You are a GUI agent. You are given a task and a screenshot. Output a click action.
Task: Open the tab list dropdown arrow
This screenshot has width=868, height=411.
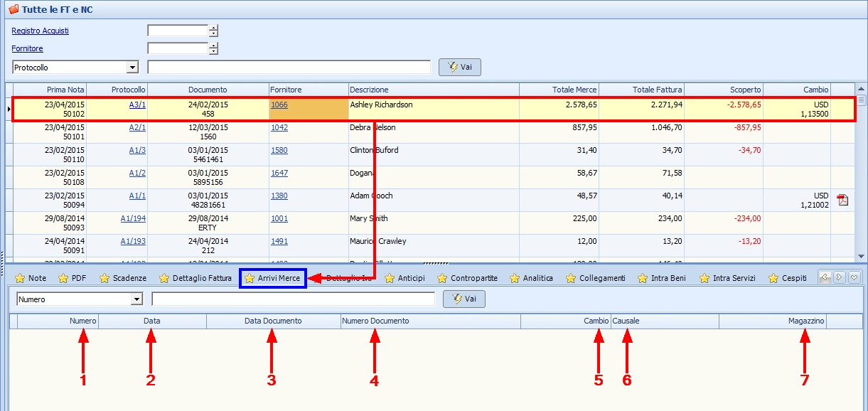tap(854, 277)
